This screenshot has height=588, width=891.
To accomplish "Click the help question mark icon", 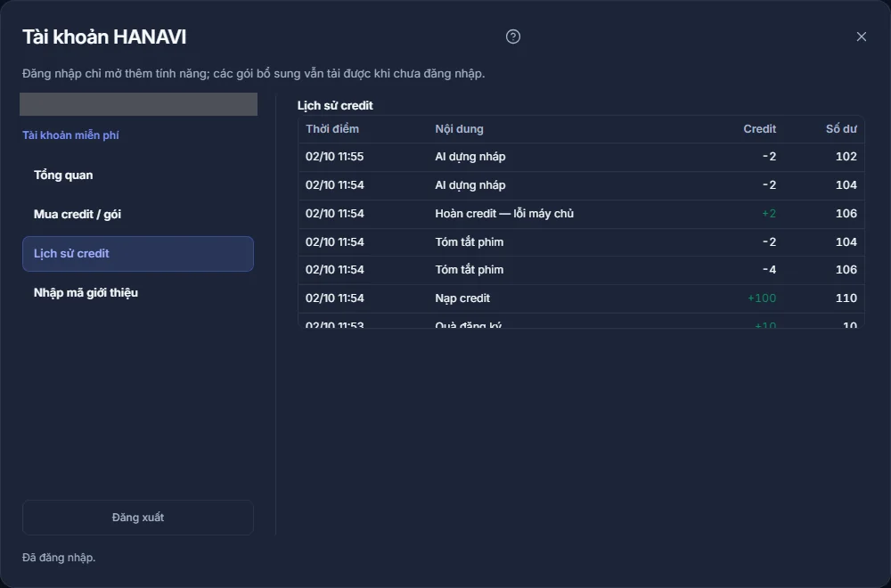I will click(513, 37).
